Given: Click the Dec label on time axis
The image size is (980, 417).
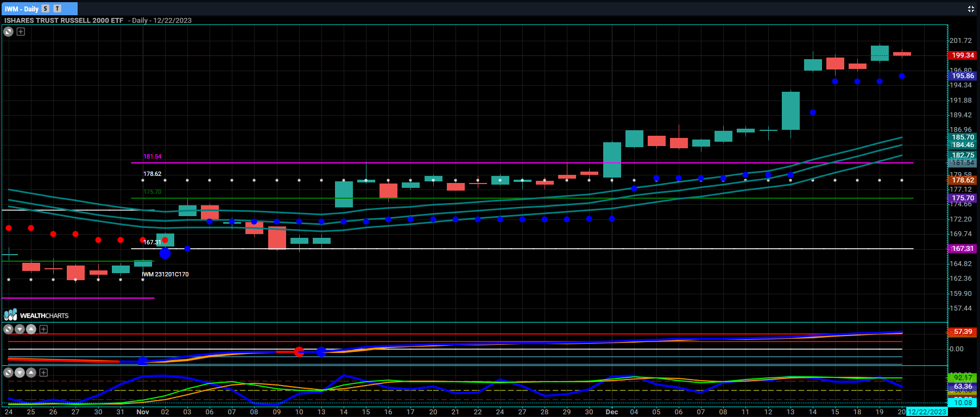Looking at the screenshot, I should (x=612, y=412).
